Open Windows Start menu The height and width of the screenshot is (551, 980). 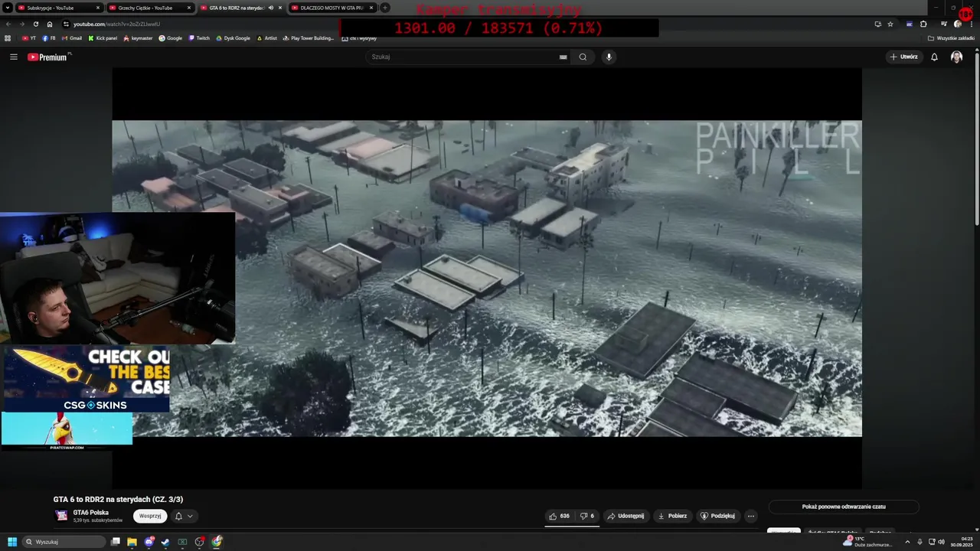click(11, 542)
